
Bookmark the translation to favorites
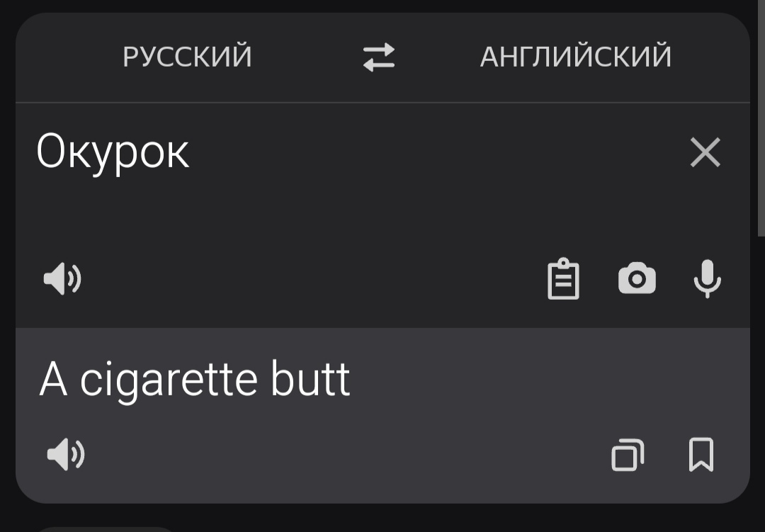coord(701,455)
